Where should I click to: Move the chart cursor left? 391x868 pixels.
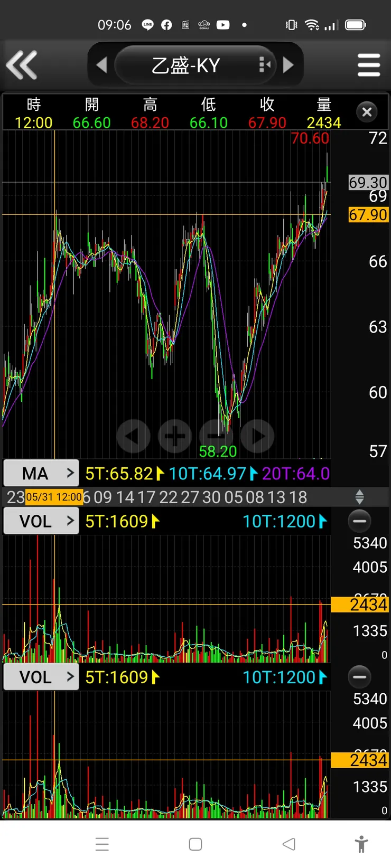click(x=133, y=436)
